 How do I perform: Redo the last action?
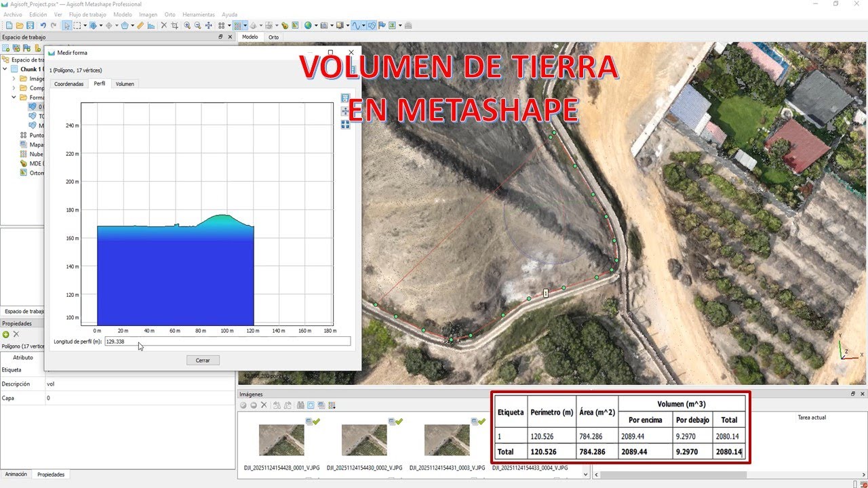[54, 25]
